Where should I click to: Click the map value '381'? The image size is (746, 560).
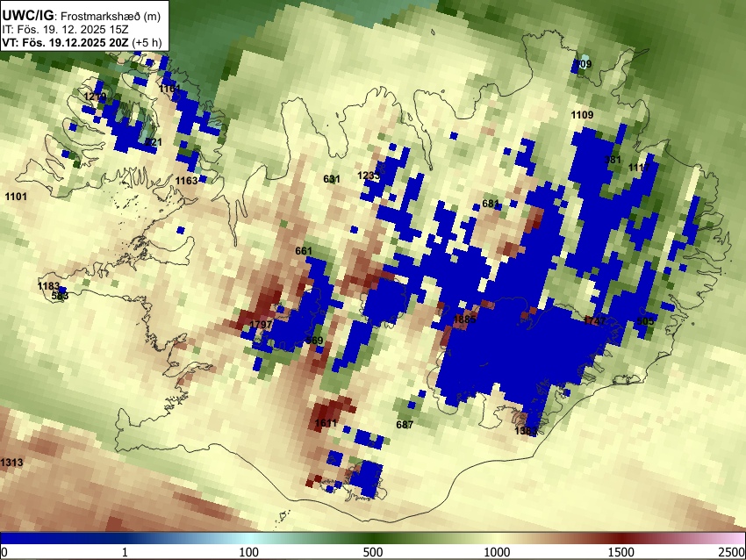click(613, 160)
